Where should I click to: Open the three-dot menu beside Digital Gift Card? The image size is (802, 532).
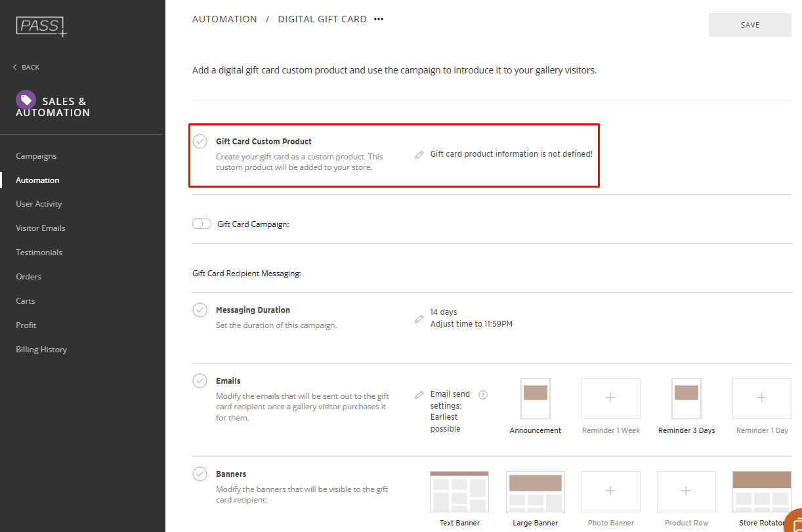[379, 20]
